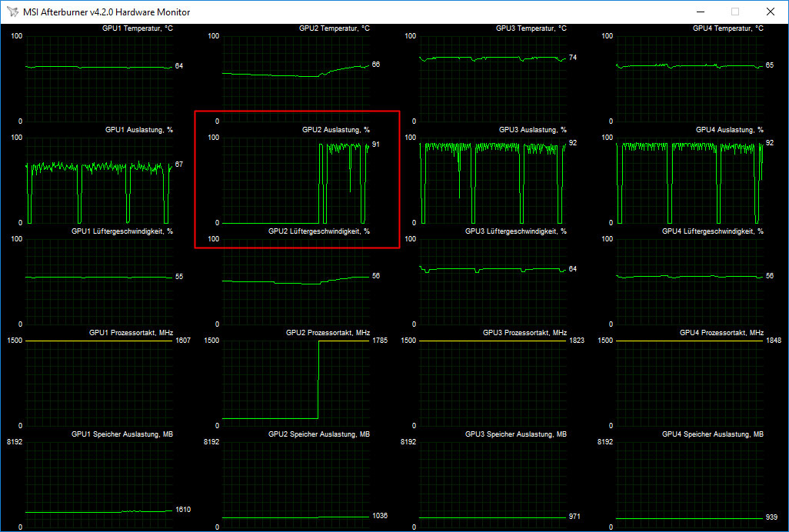789x532 pixels.
Task: Click the yellow GPU2 Prozessortakt clock line
Action: point(344,341)
